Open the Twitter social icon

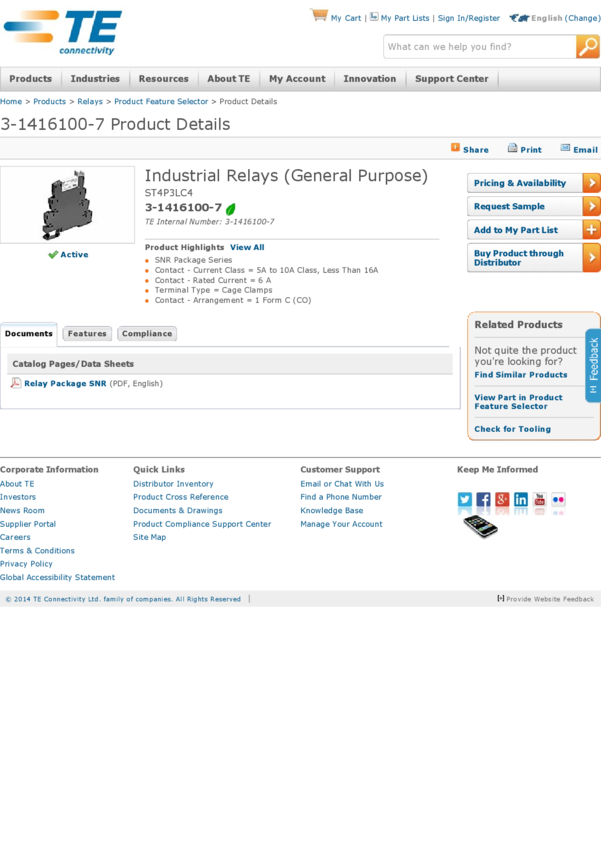(x=465, y=499)
